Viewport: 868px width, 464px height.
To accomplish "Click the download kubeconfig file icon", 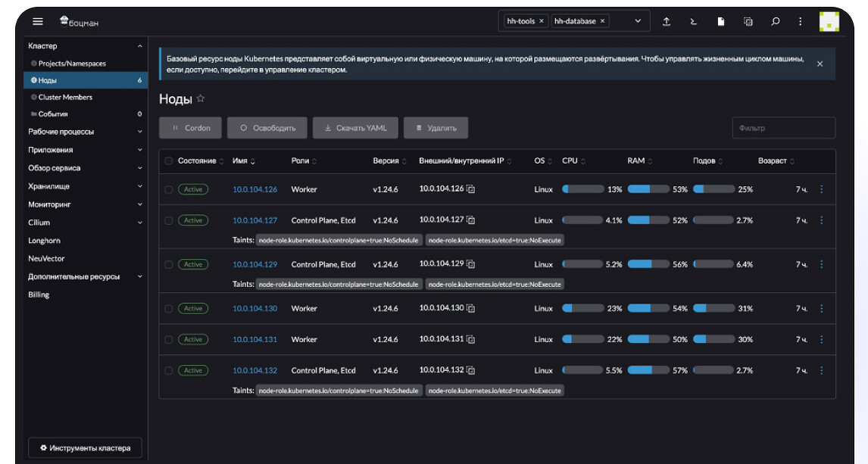I will 721,21.
